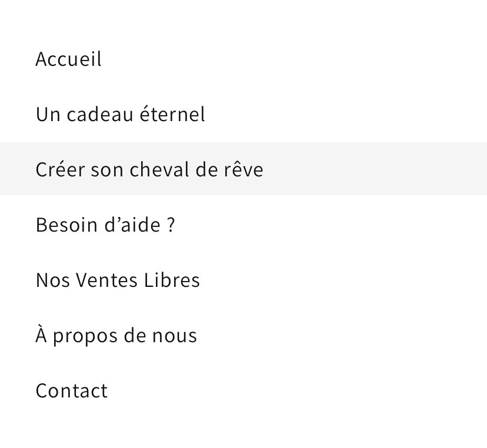487x448 pixels.
Task: Click the word "Accueil" in the navigation list
Action: coord(68,59)
